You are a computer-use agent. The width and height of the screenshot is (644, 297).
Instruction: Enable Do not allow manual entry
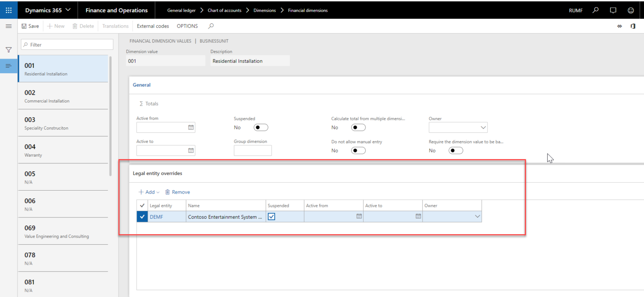click(358, 150)
